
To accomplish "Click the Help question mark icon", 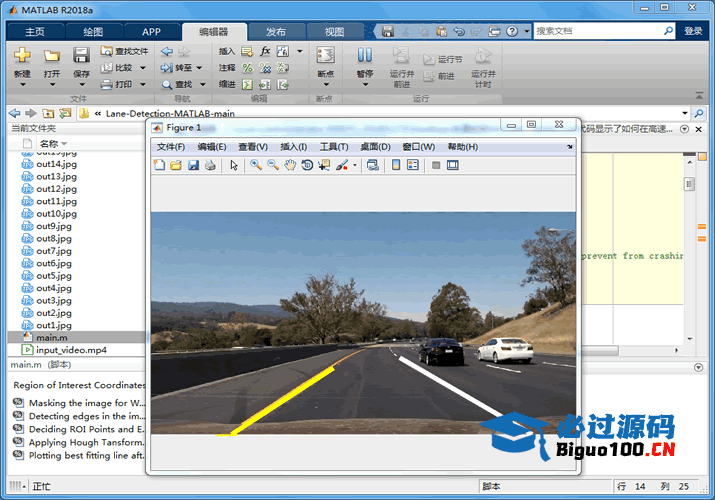I will 512,31.
